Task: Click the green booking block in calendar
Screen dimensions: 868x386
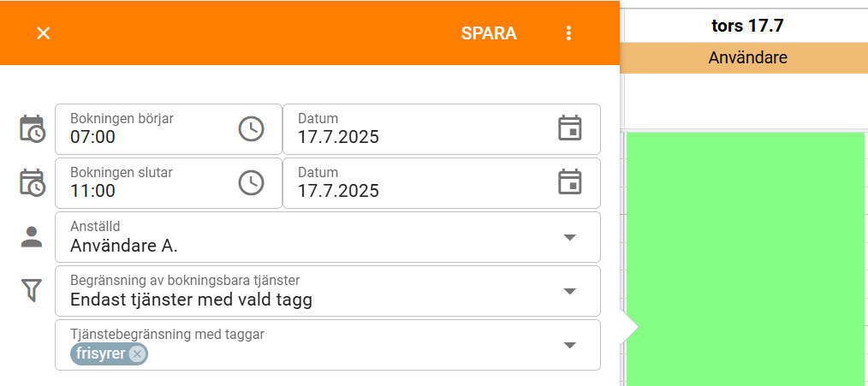Action: pyautogui.click(x=745, y=258)
